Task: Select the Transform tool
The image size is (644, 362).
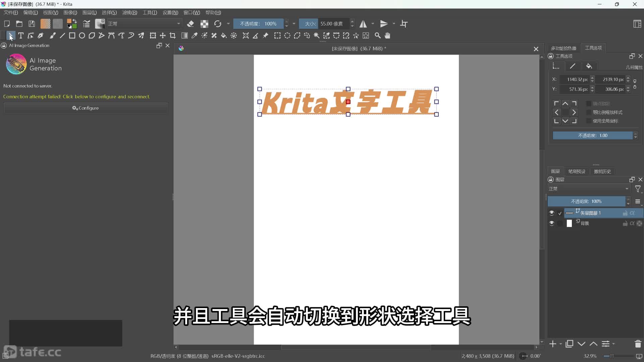Action: (153, 36)
